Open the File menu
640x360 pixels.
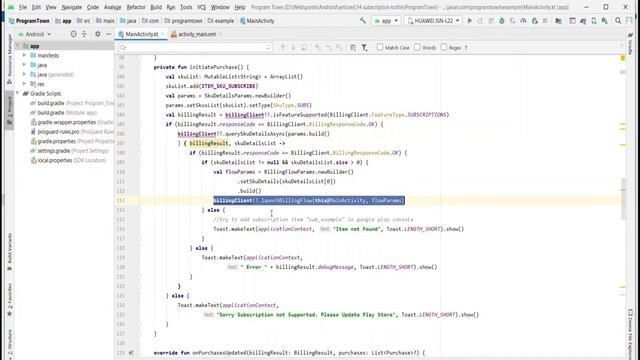23,7
